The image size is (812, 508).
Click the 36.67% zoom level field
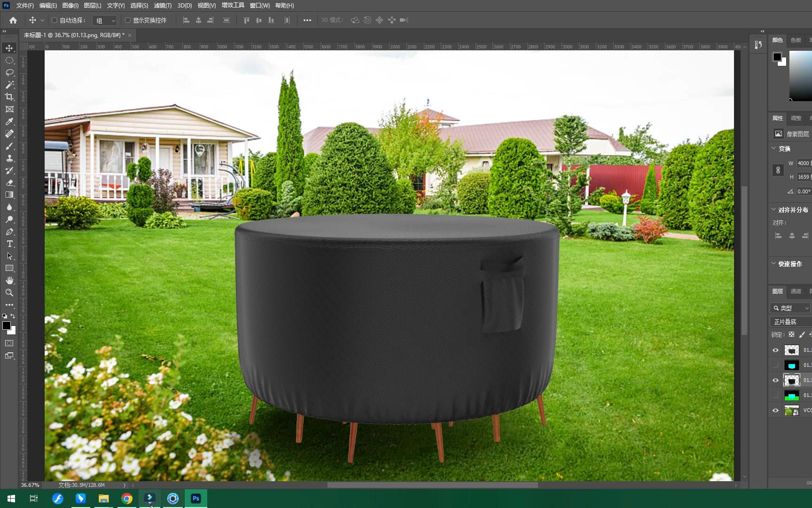tap(31, 485)
